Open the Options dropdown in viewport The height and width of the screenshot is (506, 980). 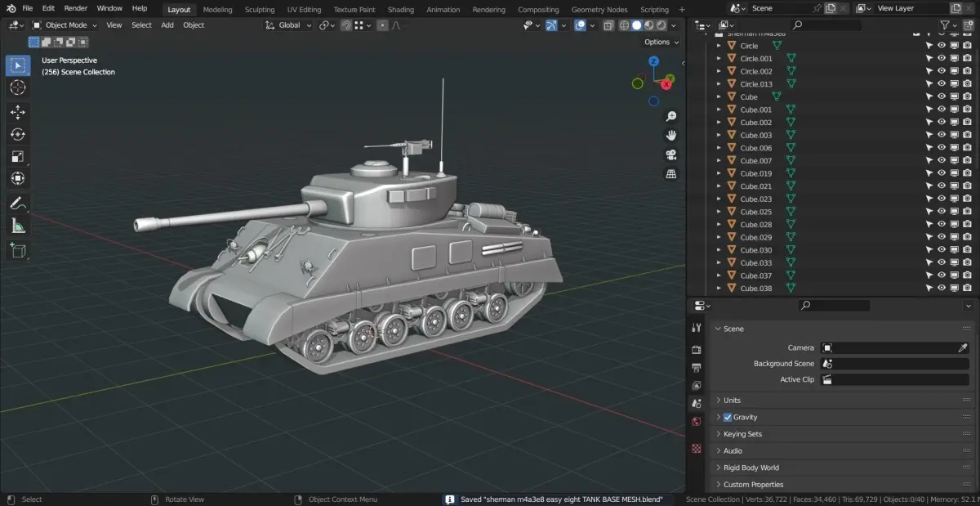point(661,42)
